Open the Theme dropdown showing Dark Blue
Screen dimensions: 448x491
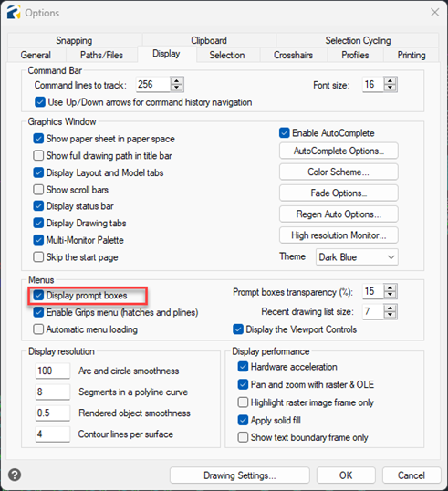(x=357, y=257)
